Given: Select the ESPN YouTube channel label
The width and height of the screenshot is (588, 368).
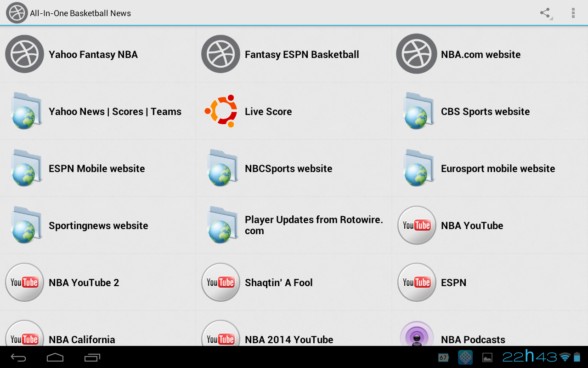Looking at the screenshot, I should pyautogui.click(x=453, y=282).
